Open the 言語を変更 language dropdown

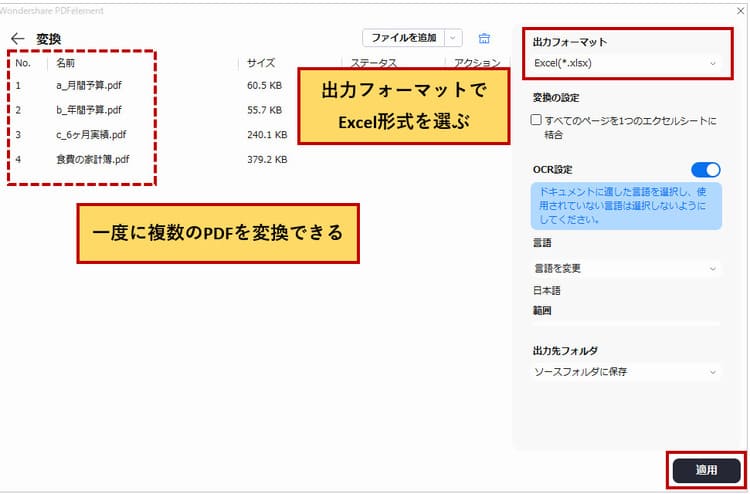click(x=626, y=268)
